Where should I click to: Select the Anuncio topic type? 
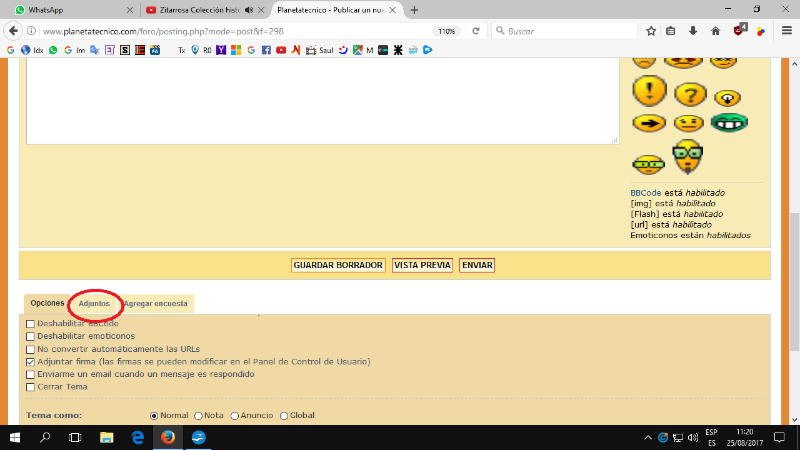[235, 415]
